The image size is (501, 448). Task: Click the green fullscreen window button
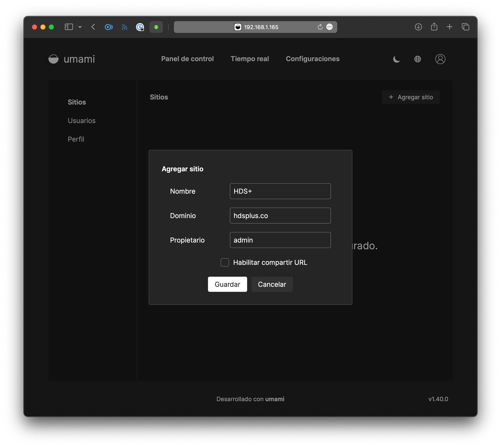tap(51, 27)
